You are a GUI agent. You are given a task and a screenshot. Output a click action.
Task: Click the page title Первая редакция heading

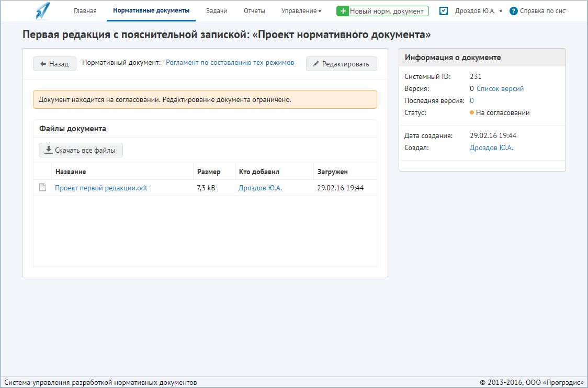pos(227,35)
